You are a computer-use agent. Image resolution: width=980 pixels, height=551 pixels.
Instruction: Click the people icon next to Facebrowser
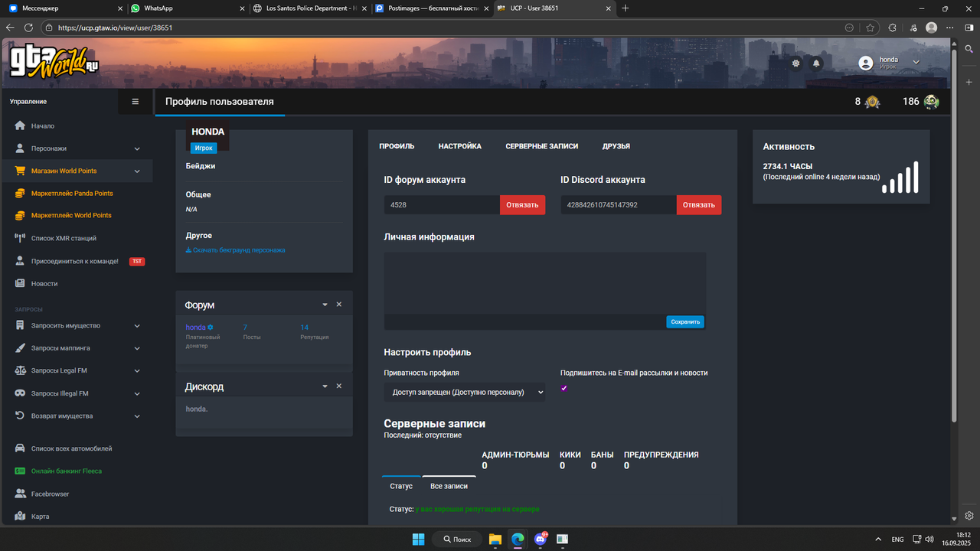(21, 494)
